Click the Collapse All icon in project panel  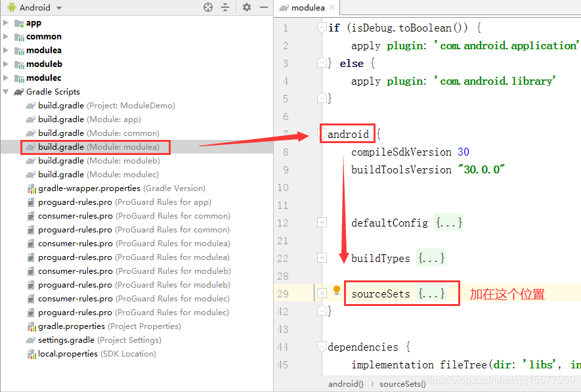225,7
